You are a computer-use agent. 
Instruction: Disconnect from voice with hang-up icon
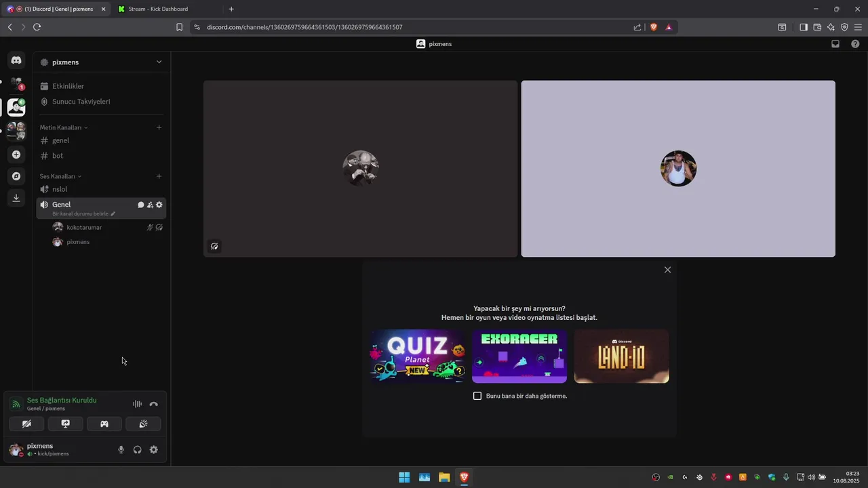[x=154, y=404]
